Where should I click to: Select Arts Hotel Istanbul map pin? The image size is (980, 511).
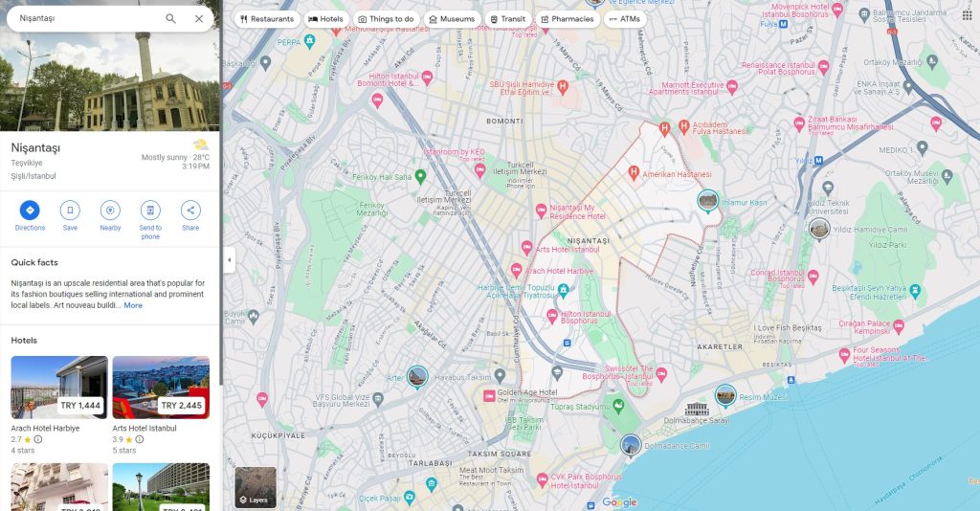527,248
